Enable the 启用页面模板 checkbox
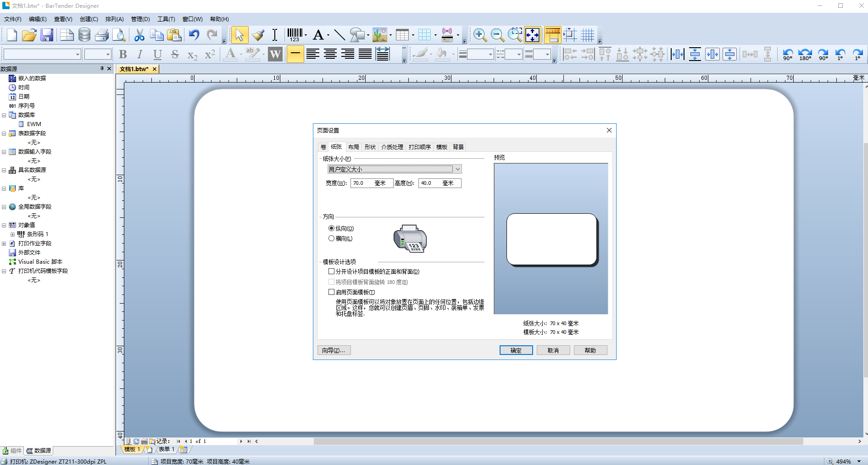The image size is (868, 465). (x=331, y=292)
